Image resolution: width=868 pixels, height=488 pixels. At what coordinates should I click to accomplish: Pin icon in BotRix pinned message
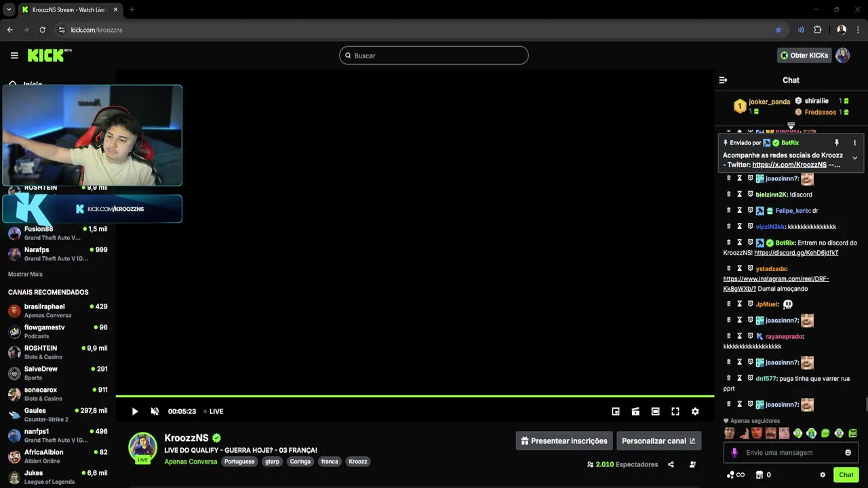point(837,143)
